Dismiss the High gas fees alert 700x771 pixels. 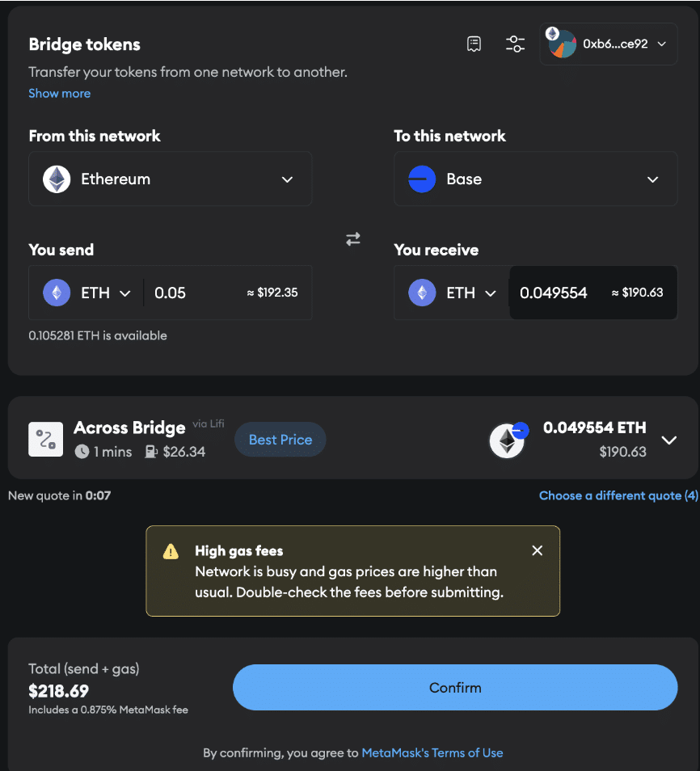point(537,550)
